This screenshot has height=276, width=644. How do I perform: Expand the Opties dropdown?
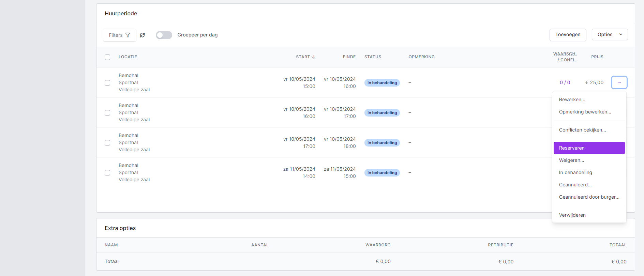click(x=610, y=35)
